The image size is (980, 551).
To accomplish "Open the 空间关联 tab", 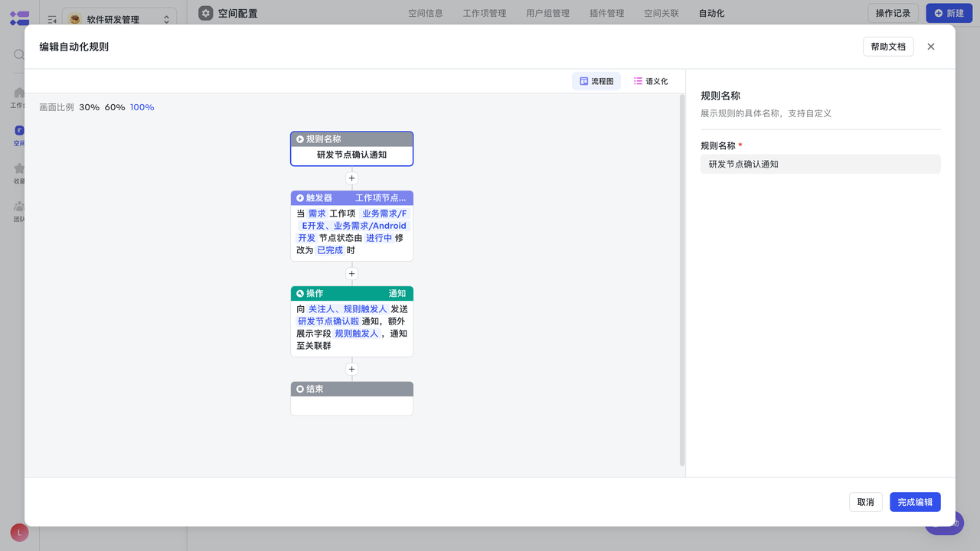I will [x=661, y=13].
